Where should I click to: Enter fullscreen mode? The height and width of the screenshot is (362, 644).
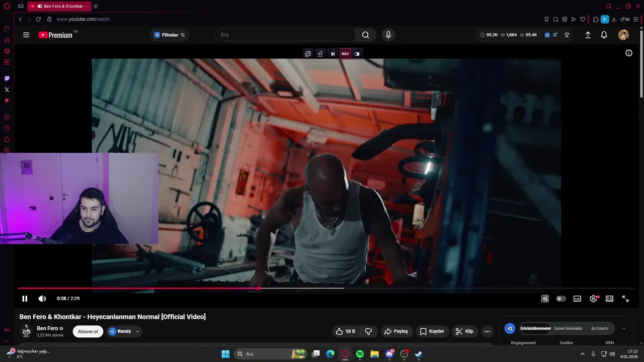click(625, 299)
